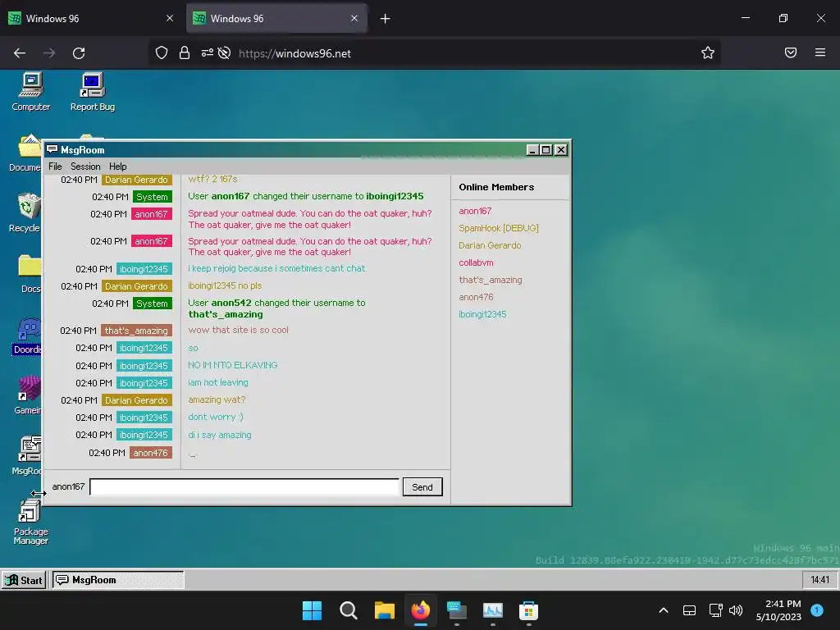Click the MsgRoom taskbar button

118,580
